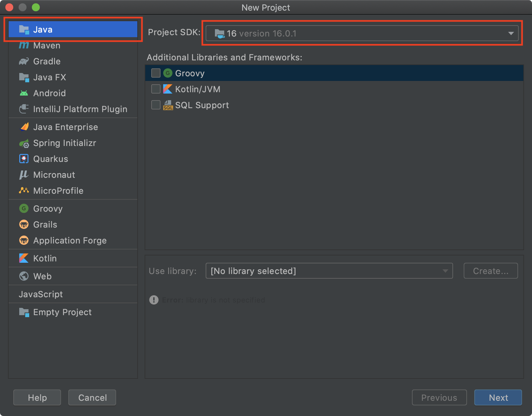Click the Maven 'm' icon
Viewport: 532px width, 416px height.
[24, 45]
